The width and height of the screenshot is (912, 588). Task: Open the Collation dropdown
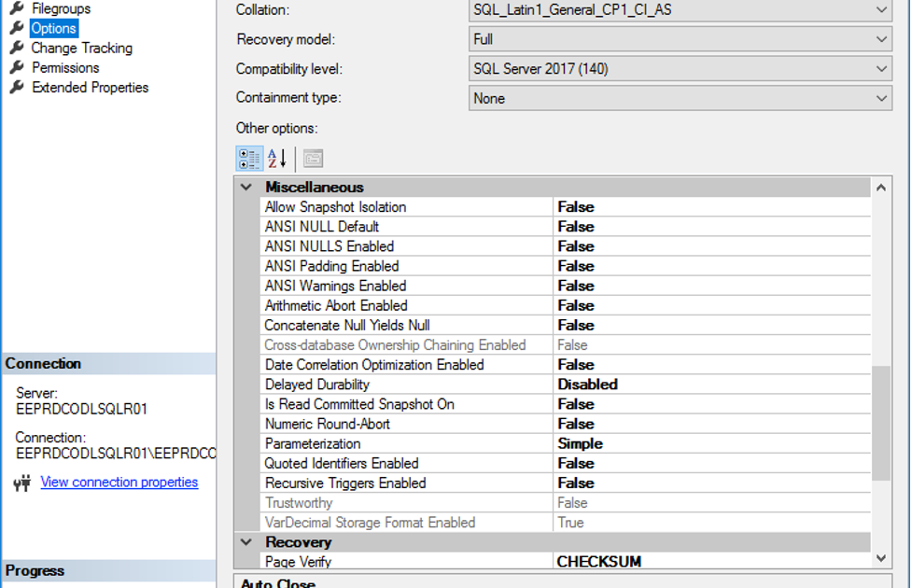[881, 8]
